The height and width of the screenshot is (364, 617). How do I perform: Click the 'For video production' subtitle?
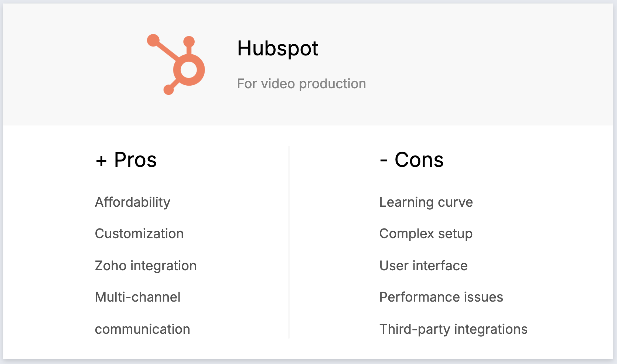(x=301, y=84)
